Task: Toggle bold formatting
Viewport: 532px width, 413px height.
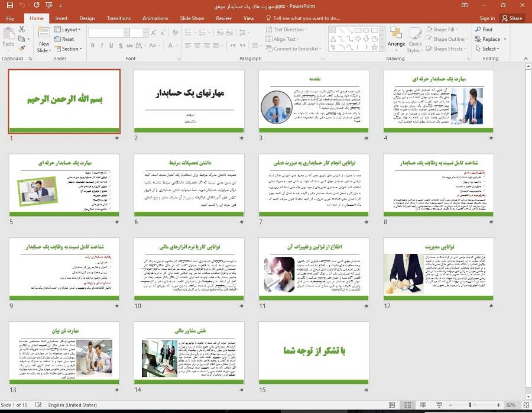Action: pyautogui.click(x=92, y=45)
